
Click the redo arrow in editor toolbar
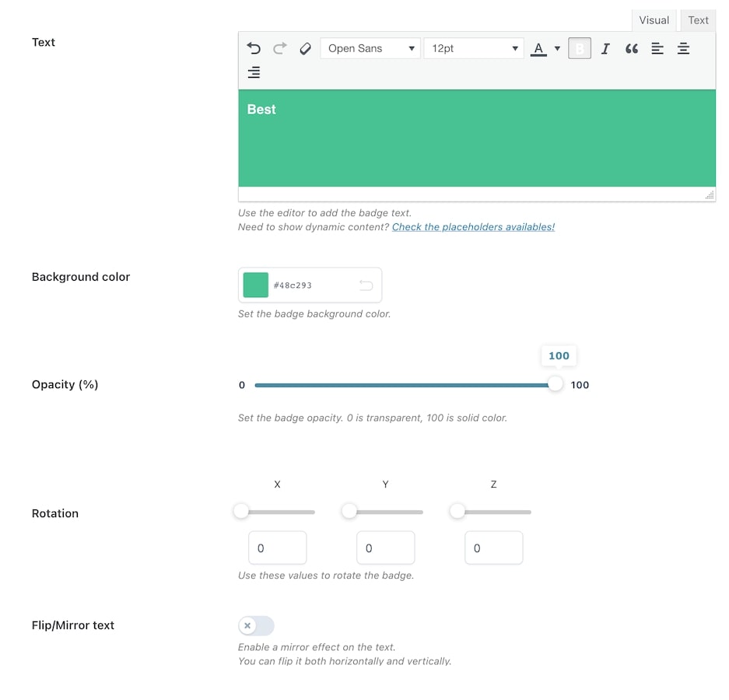click(x=280, y=48)
